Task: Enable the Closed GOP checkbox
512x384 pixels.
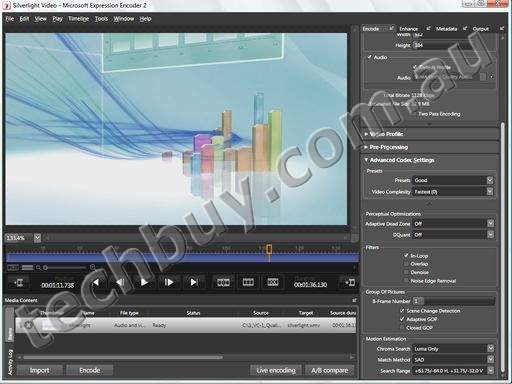Action: pyautogui.click(x=402, y=328)
